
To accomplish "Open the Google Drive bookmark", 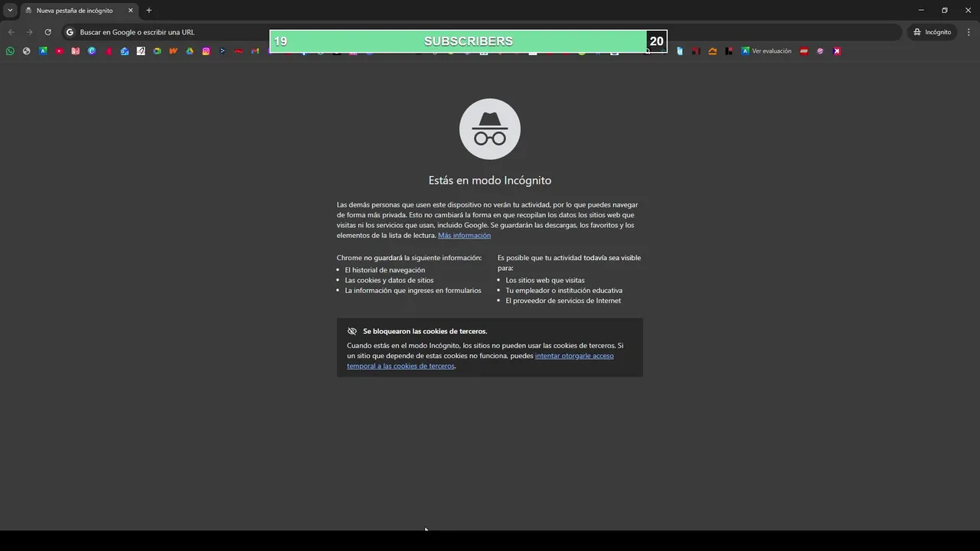I will [190, 51].
